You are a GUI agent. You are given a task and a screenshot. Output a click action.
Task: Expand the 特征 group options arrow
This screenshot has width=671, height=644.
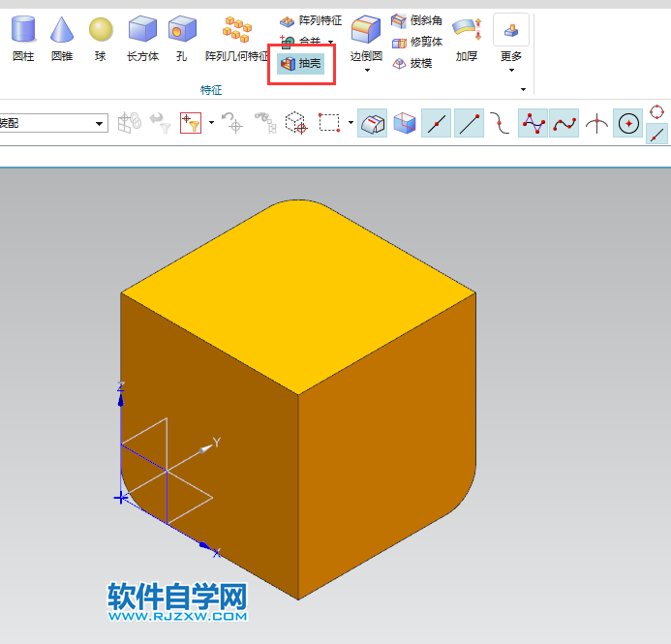click(x=524, y=89)
